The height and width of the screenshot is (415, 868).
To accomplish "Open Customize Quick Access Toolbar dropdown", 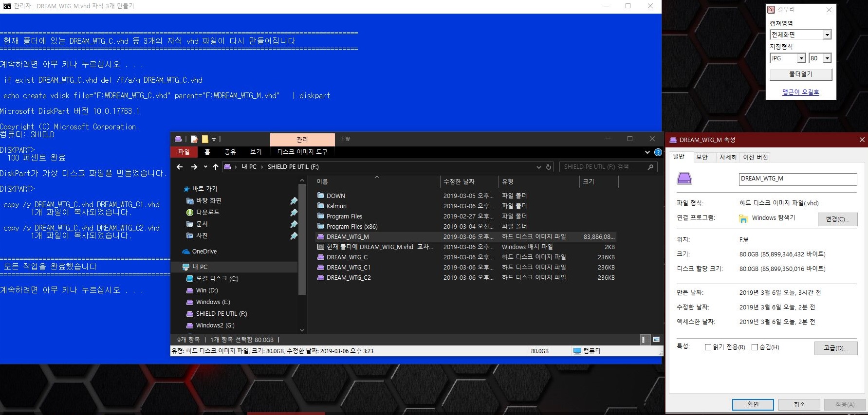I will (x=214, y=140).
